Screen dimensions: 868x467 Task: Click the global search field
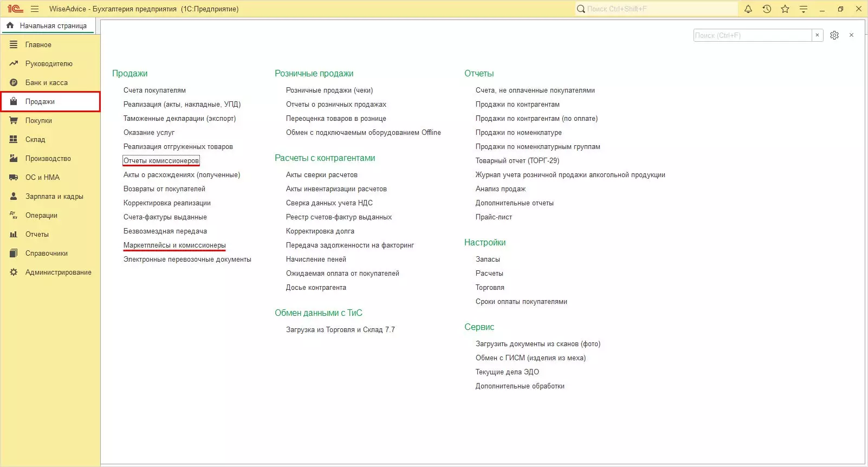pos(656,9)
